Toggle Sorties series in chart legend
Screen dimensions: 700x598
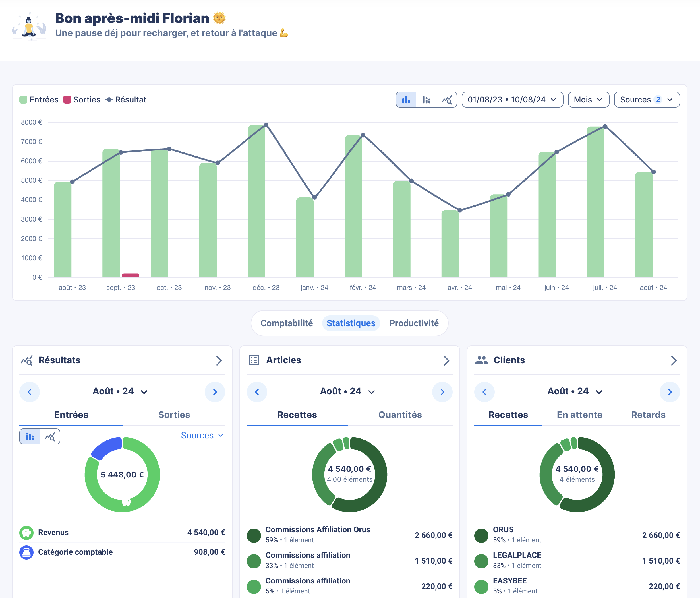point(82,100)
